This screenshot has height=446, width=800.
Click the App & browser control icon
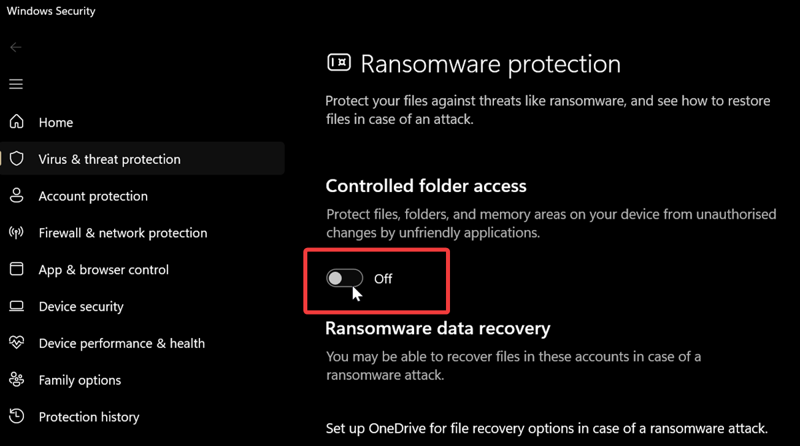tap(16, 270)
